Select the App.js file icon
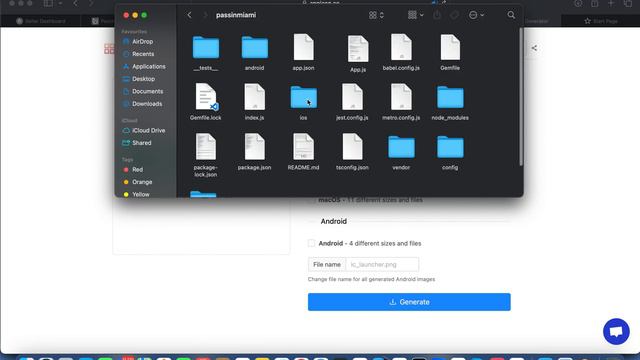Image resolution: width=640 pixels, height=360 pixels. (358, 49)
